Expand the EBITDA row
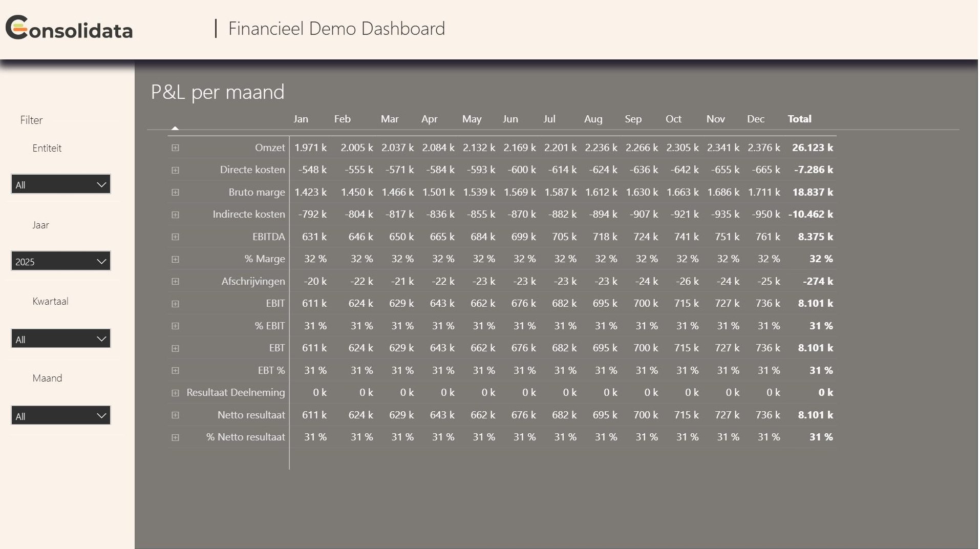 tap(175, 237)
